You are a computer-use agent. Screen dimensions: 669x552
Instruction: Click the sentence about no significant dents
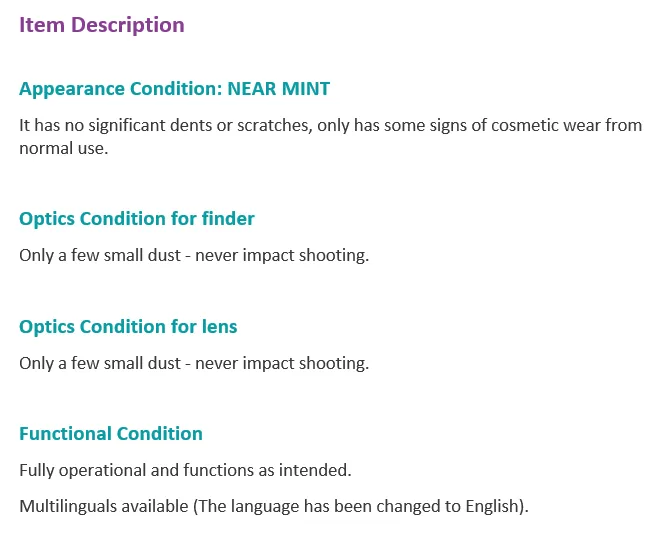pyautogui.click(x=331, y=137)
